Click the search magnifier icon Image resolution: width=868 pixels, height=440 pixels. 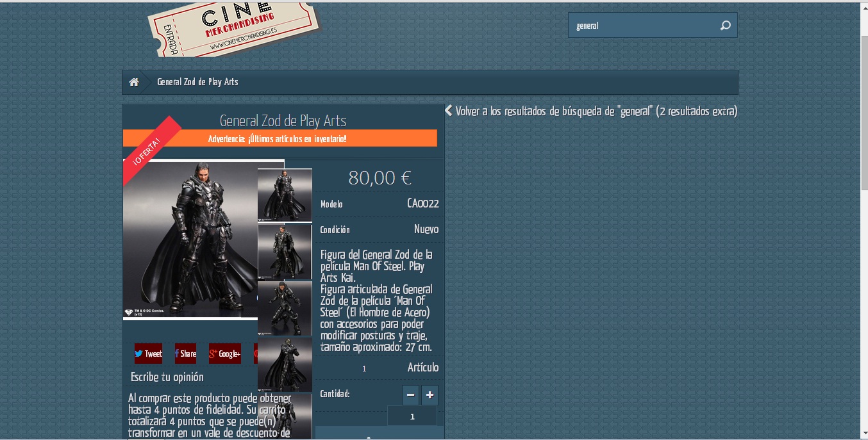[725, 26]
